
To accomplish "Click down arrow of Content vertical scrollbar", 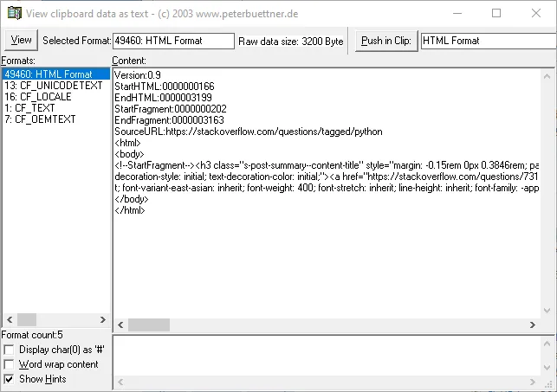I will point(547,311).
